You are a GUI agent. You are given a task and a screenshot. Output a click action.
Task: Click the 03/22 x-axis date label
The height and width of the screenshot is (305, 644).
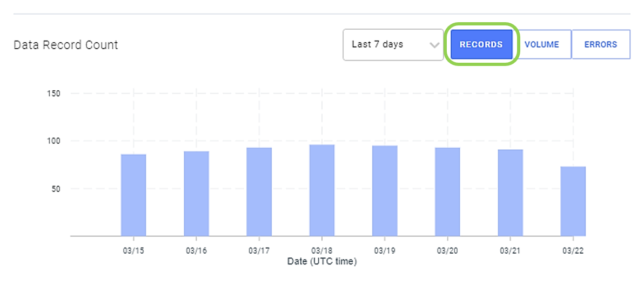pos(573,251)
